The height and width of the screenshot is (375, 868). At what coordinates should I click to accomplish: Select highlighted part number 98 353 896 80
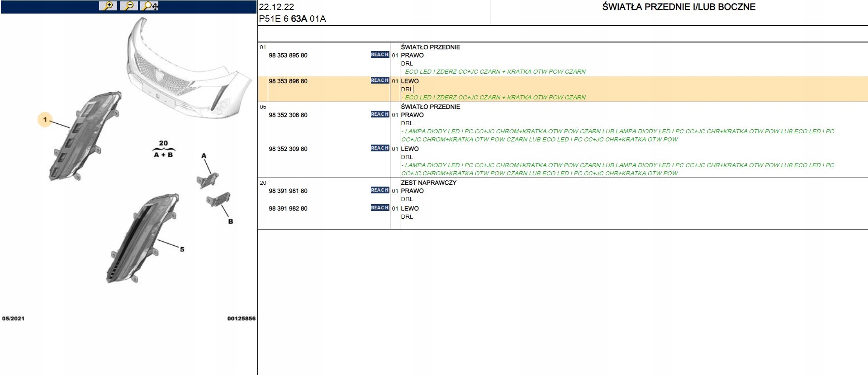click(x=288, y=81)
